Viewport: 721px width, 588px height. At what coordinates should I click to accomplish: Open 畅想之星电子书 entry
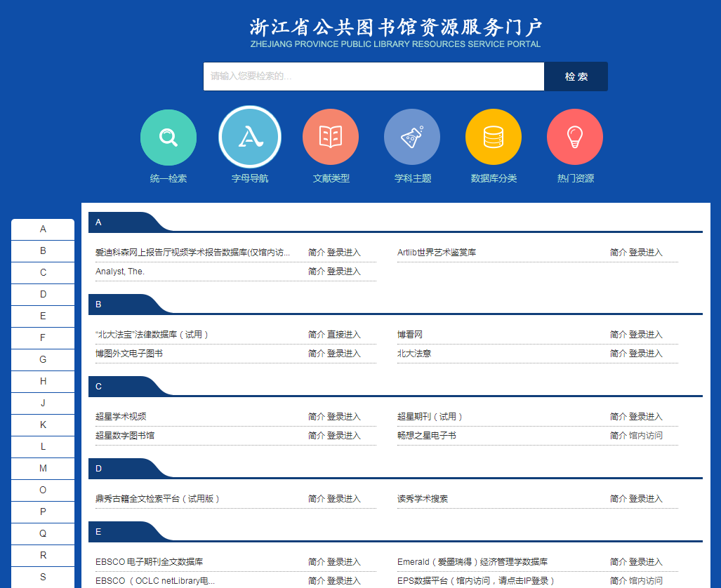click(x=426, y=435)
